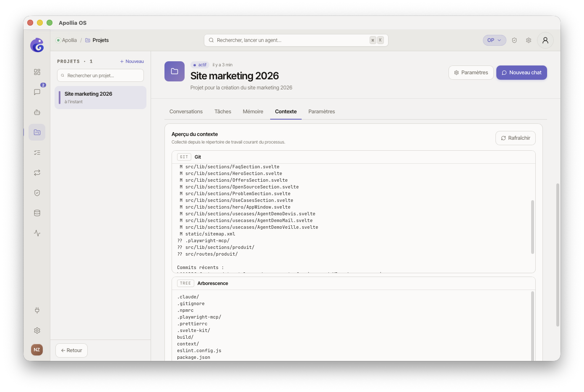The height and width of the screenshot is (392, 584).
Task: Open the user profile icon top right
Action: (x=545, y=40)
